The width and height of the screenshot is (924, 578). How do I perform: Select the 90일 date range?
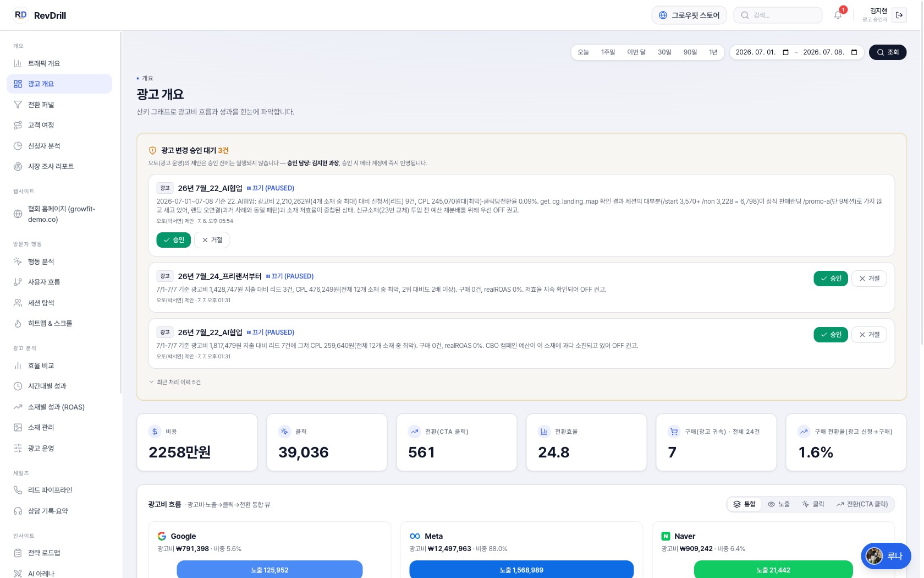click(690, 52)
